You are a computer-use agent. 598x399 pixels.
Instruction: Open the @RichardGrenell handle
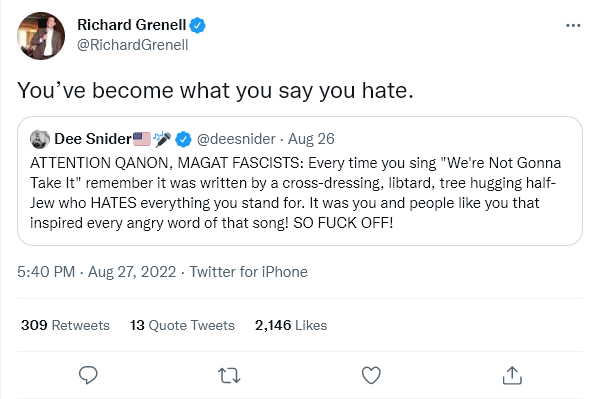[132, 45]
